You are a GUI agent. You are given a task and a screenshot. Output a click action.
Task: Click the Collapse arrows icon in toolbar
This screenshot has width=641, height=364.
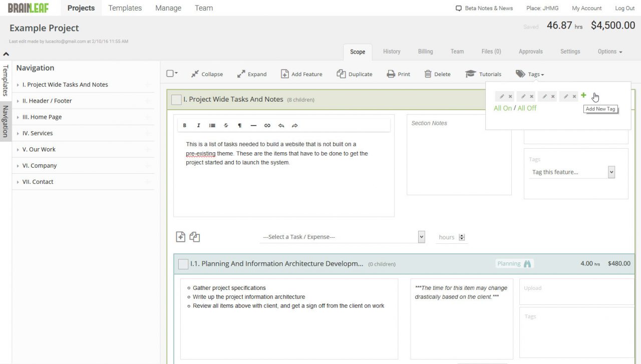195,74
